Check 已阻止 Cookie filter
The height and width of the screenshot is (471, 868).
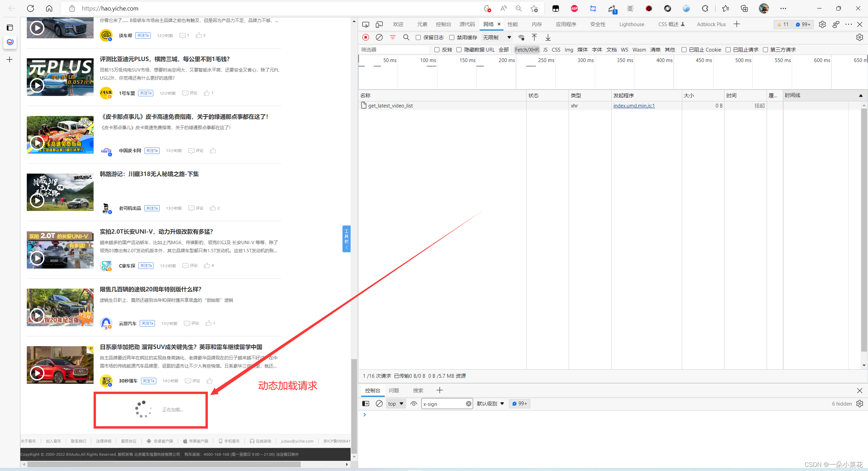click(684, 50)
